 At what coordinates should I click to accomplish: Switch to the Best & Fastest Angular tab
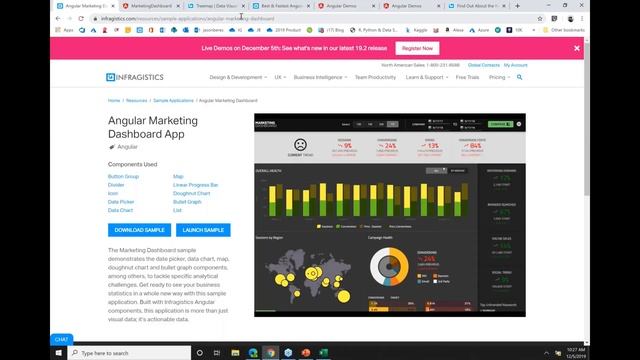click(x=282, y=6)
